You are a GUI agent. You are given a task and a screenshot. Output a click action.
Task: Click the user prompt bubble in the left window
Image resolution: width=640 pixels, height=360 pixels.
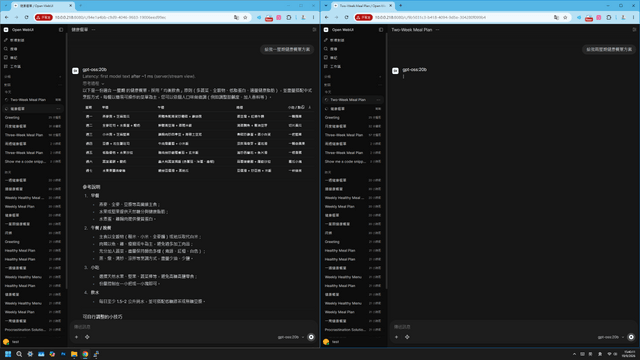pos(287,49)
